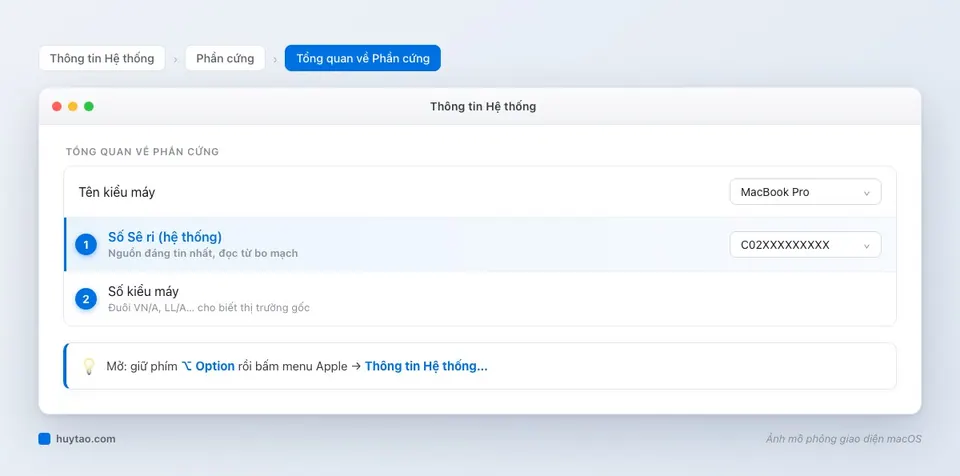Click the TỔNG QUAN VỀ PHẦN CỨNG heading

coord(142,151)
